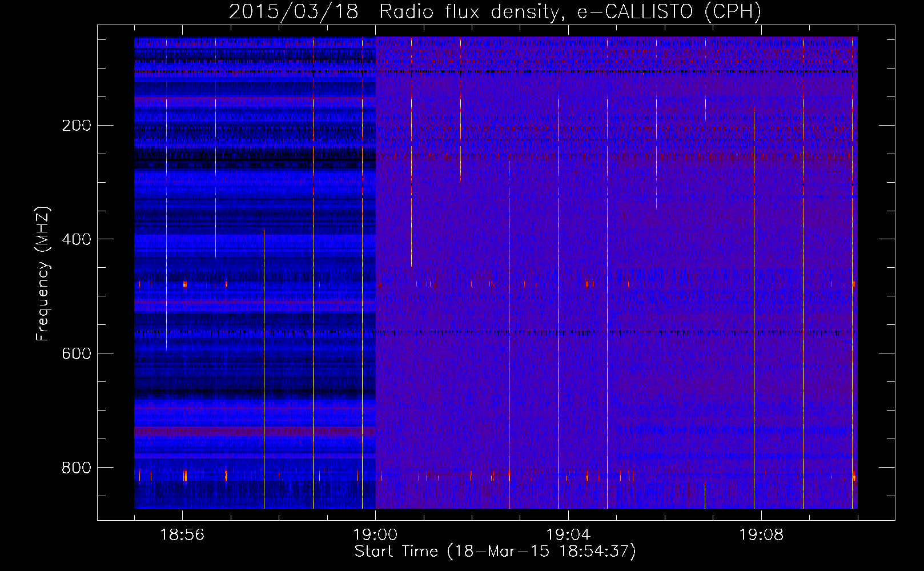Click the 'Start Time (18-Mar-15 18:54:37)' label

pyautogui.click(x=495, y=552)
